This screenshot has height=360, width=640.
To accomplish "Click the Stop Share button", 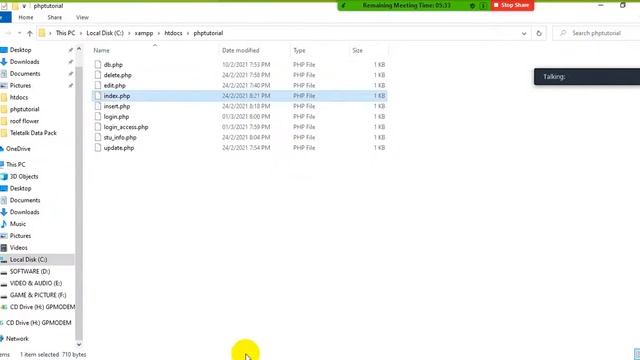I will (x=512, y=5).
